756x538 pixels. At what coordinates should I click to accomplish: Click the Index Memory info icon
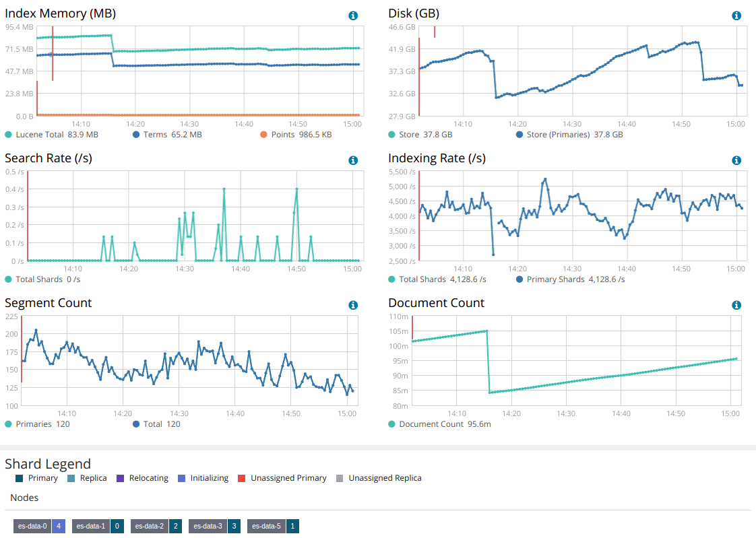click(x=353, y=15)
